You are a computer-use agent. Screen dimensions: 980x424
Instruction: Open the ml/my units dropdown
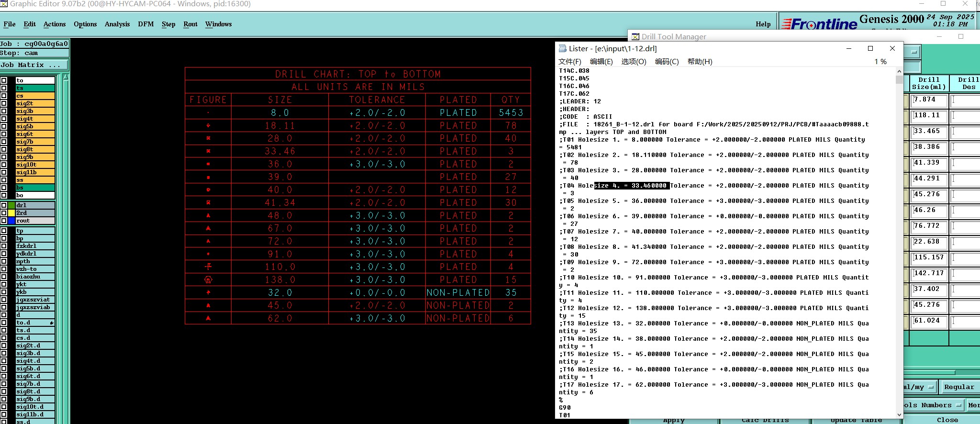point(920,387)
